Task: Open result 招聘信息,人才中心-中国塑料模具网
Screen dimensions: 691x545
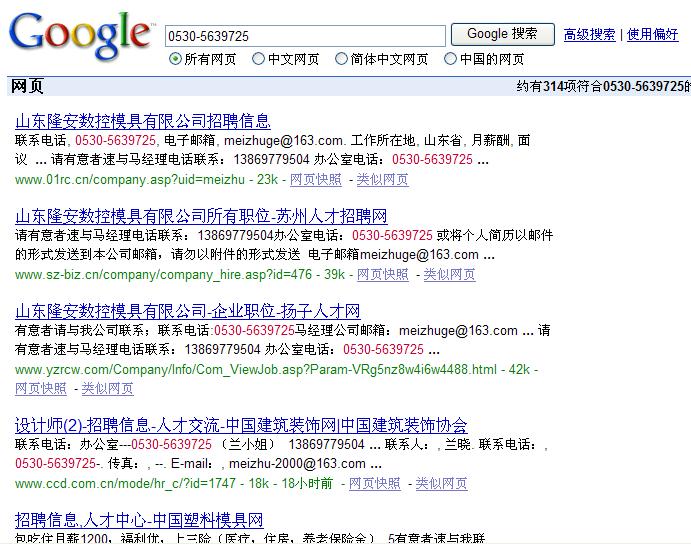Action: (139, 520)
